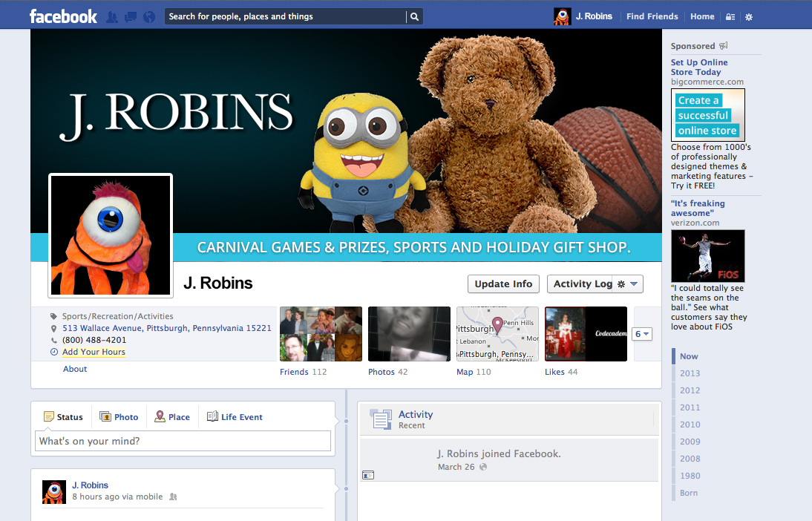Switch composer to Status tab

(63, 417)
